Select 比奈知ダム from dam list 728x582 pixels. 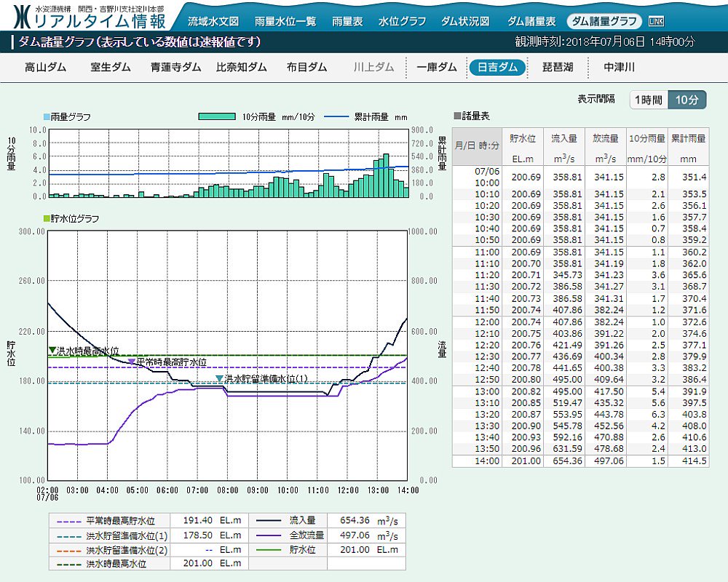click(242, 68)
